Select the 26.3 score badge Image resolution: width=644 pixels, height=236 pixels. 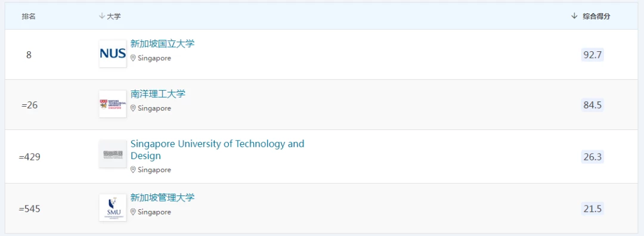coord(592,157)
